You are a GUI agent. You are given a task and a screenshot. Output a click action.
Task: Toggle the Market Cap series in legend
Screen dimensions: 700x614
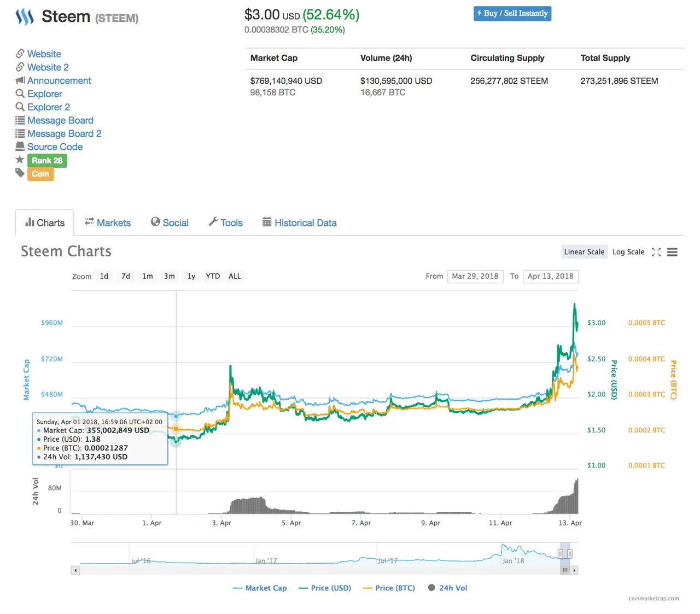click(x=260, y=588)
